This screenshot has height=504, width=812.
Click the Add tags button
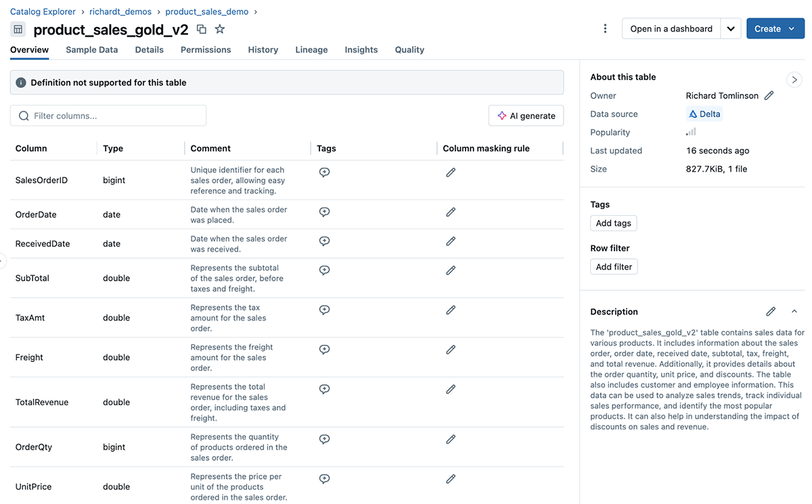613,223
